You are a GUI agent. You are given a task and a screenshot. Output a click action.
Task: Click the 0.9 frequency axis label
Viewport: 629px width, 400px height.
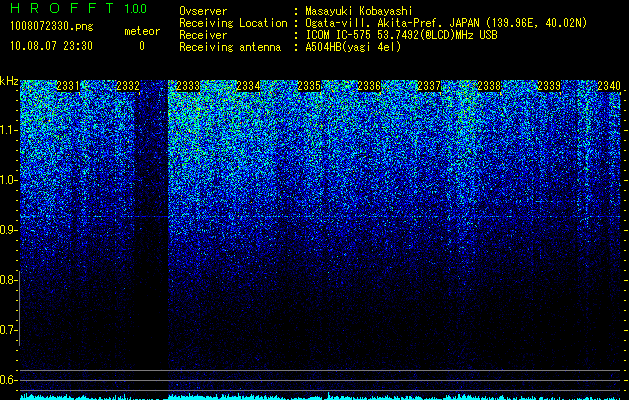(x=9, y=230)
